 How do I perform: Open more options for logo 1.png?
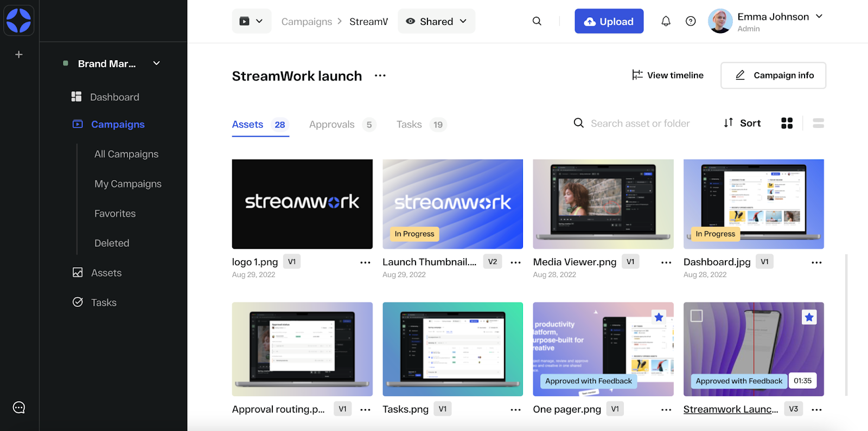[365, 262]
